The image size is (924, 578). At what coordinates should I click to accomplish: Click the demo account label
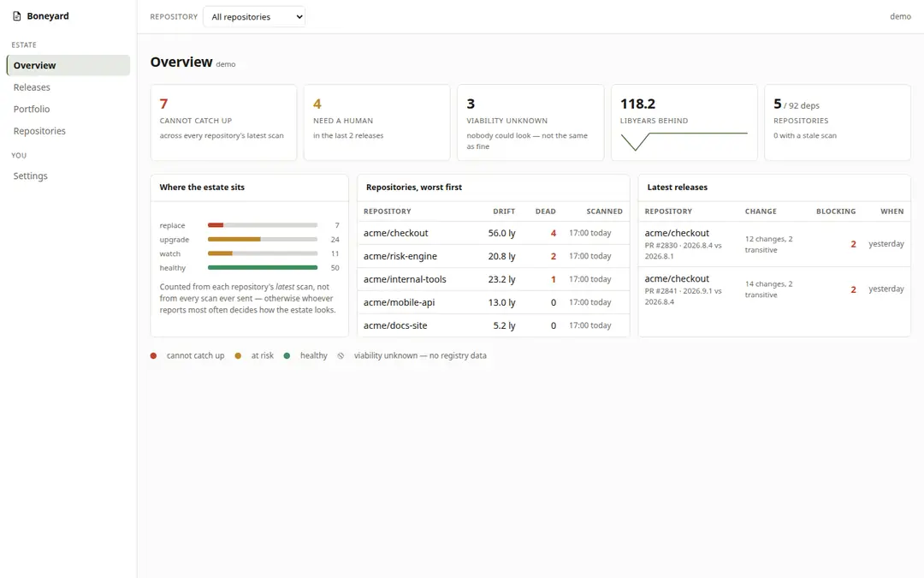click(900, 16)
